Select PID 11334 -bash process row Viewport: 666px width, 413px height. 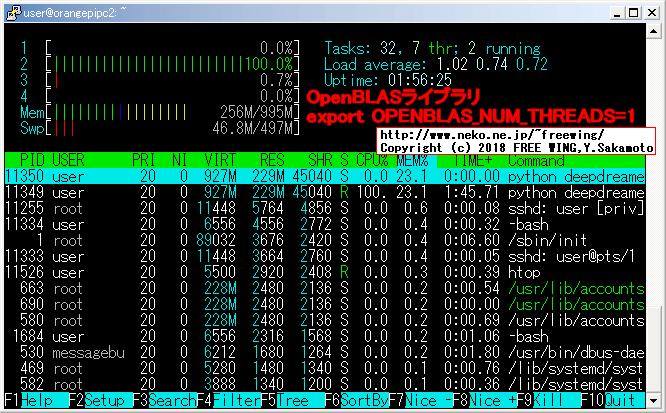pos(325,224)
